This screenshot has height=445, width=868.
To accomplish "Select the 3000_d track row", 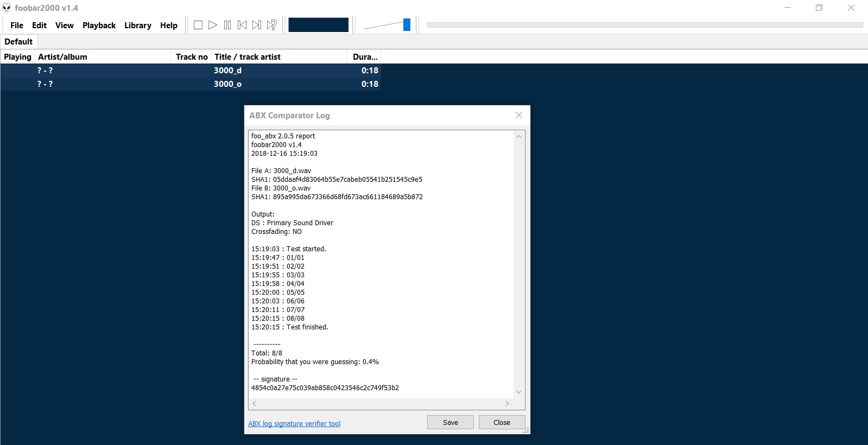I will point(191,71).
